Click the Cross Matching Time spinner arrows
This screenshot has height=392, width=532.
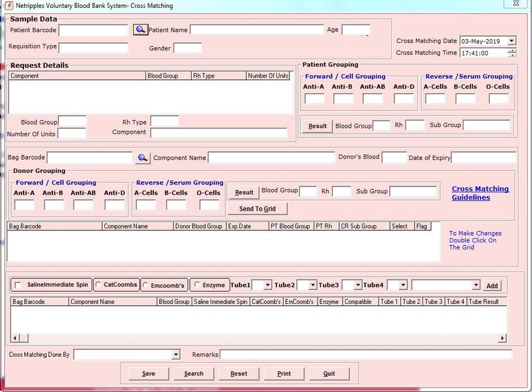(512, 53)
